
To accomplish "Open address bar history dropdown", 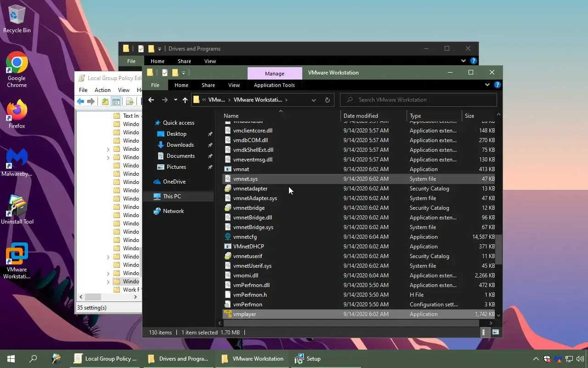I will 314,100.
